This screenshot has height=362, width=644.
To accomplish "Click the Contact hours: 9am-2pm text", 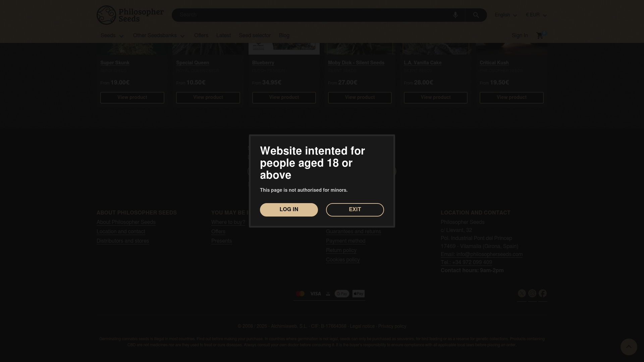I will [472, 271].
